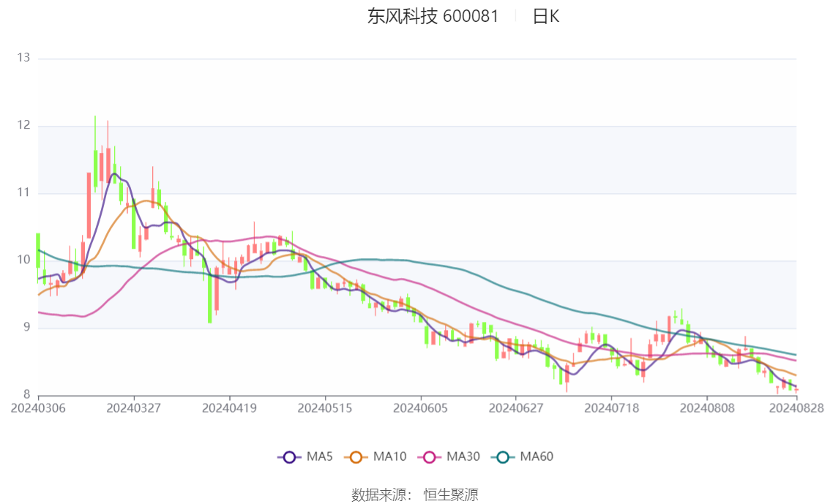830x504 pixels.
Task: Toggle the MA10 legend series
Action: (x=375, y=457)
